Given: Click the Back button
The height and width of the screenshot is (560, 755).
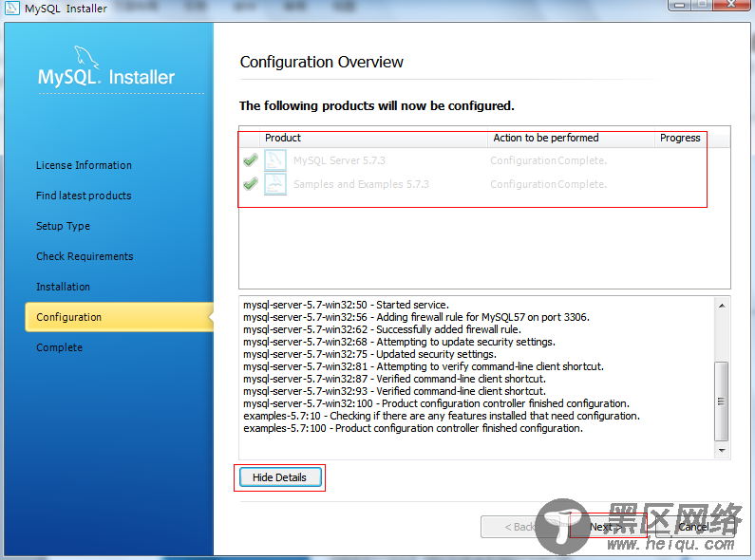Looking at the screenshot, I should [x=519, y=527].
